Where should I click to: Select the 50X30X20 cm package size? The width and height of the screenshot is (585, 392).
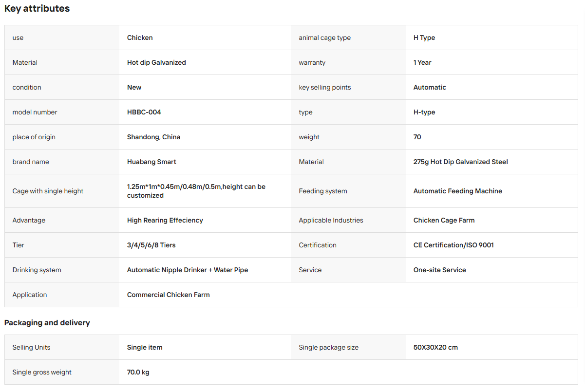pyautogui.click(x=435, y=347)
